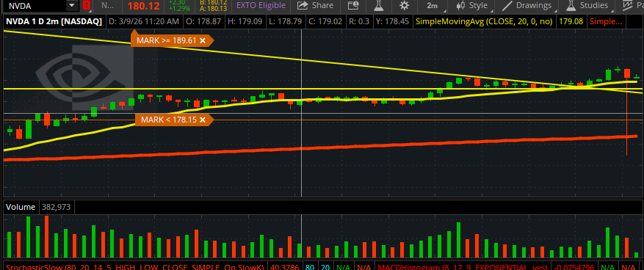Click the news calendar events icon
Image resolution: width=644 pixels, height=270 pixels.
click(x=352, y=5)
